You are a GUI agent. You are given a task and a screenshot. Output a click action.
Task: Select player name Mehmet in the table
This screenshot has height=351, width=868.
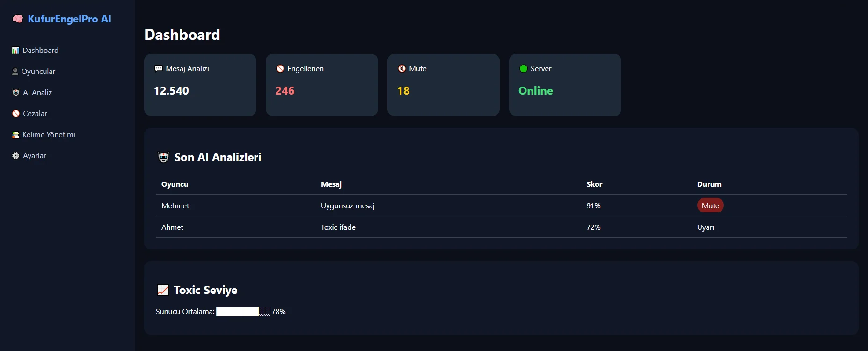click(175, 206)
